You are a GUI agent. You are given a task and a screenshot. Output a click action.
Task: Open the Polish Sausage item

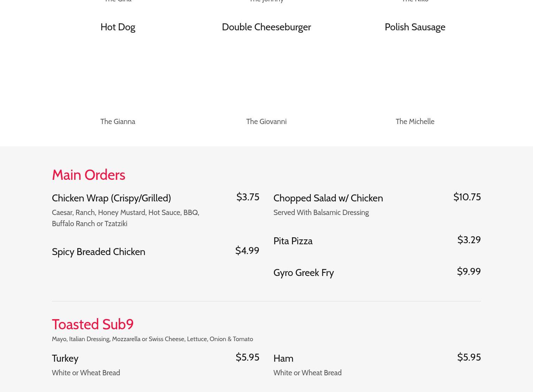click(x=415, y=27)
